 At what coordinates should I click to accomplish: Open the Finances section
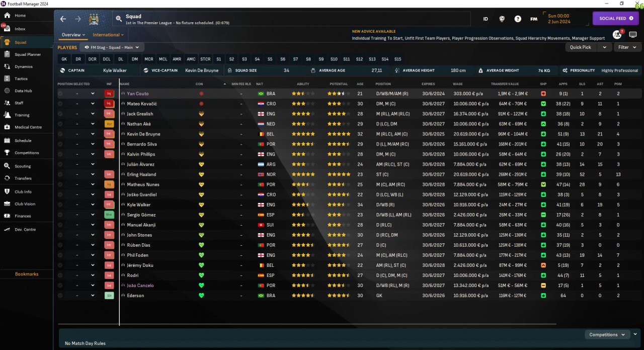(x=23, y=216)
